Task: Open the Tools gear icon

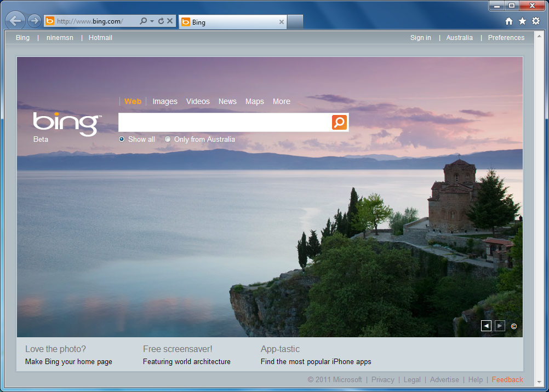Action: pos(536,21)
